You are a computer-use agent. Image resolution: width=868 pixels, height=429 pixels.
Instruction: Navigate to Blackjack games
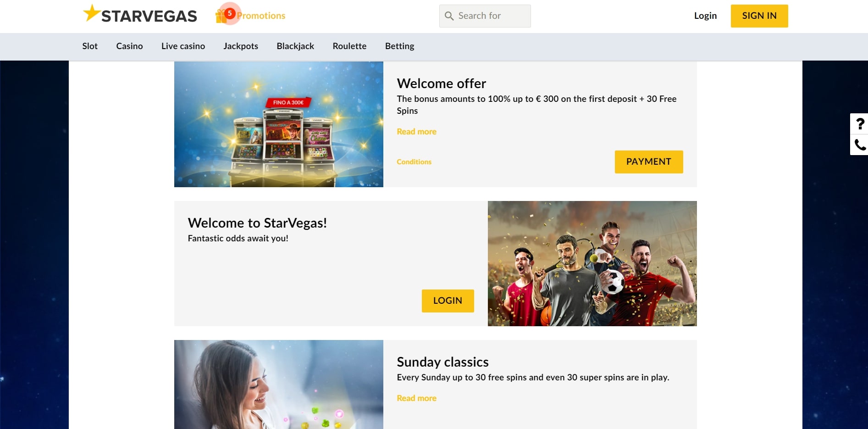[295, 46]
